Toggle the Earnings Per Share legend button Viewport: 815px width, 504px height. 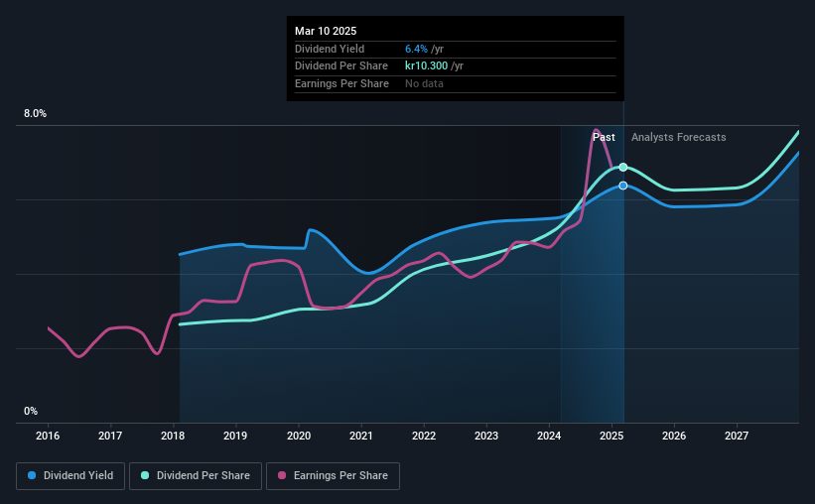tap(334, 476)
